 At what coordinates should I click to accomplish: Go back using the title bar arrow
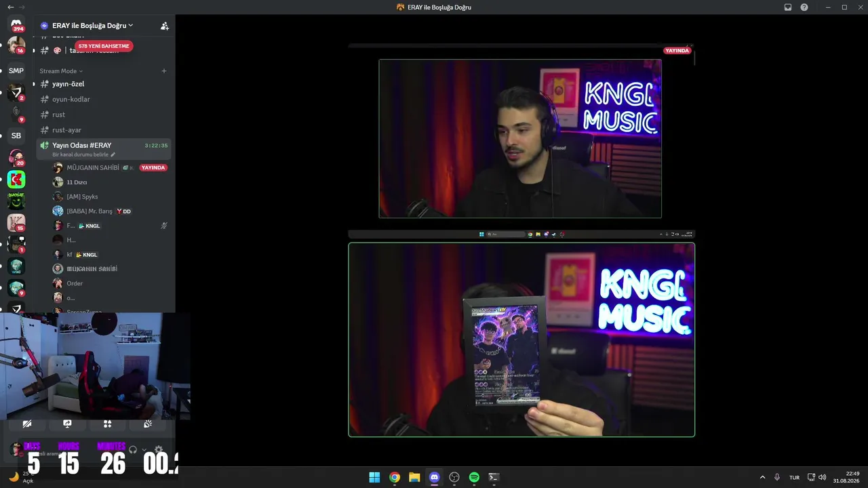tap(10, 7)
